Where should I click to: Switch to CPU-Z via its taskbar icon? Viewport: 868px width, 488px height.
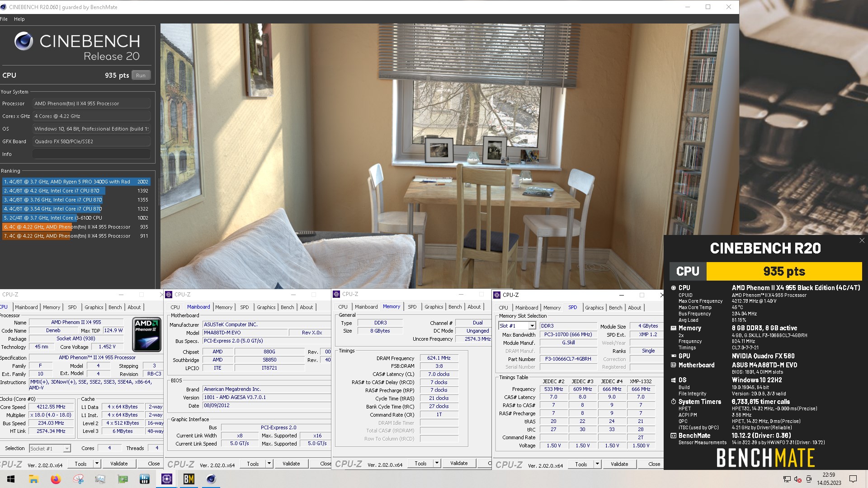[166, 479]
